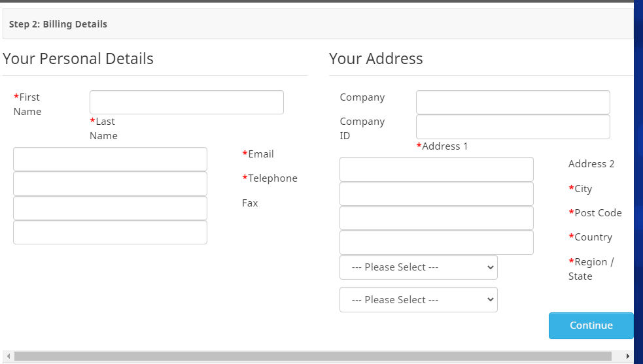Image resolution: width=643 pixels, height=364 pixels.
Task: Open the dropdown beside Region / State label
Action: pyautogui.click(x=419, y=267)
